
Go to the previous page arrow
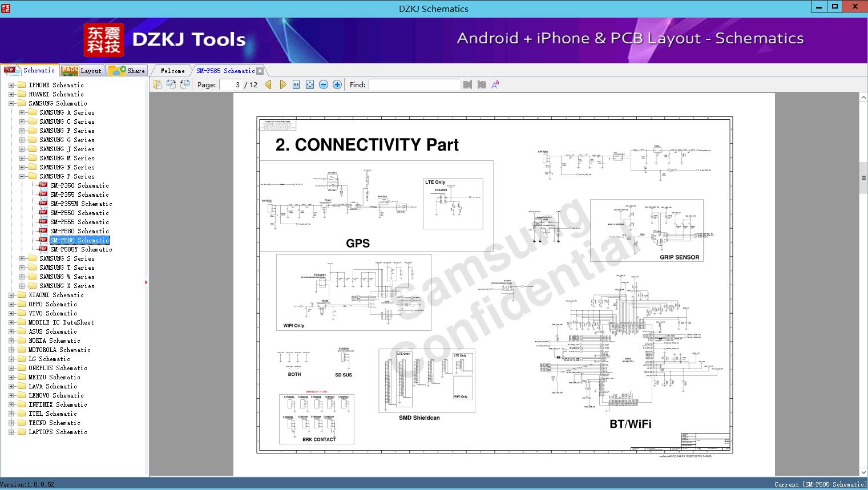(x=268, y=84)
